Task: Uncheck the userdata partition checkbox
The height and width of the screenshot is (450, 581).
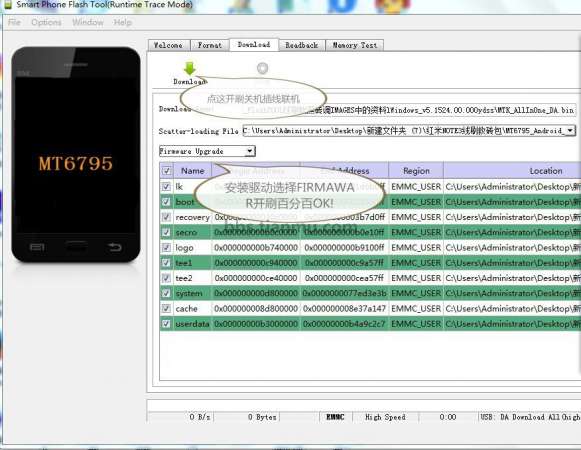Action: click(166, 324)
